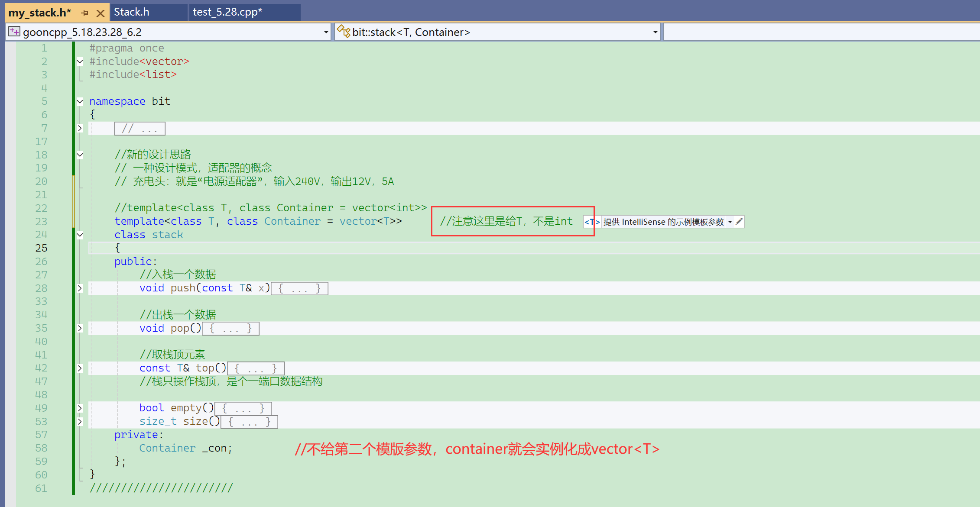
Task: Open the gooncpp project scope dropdown
Action: (x=326, y=32)
